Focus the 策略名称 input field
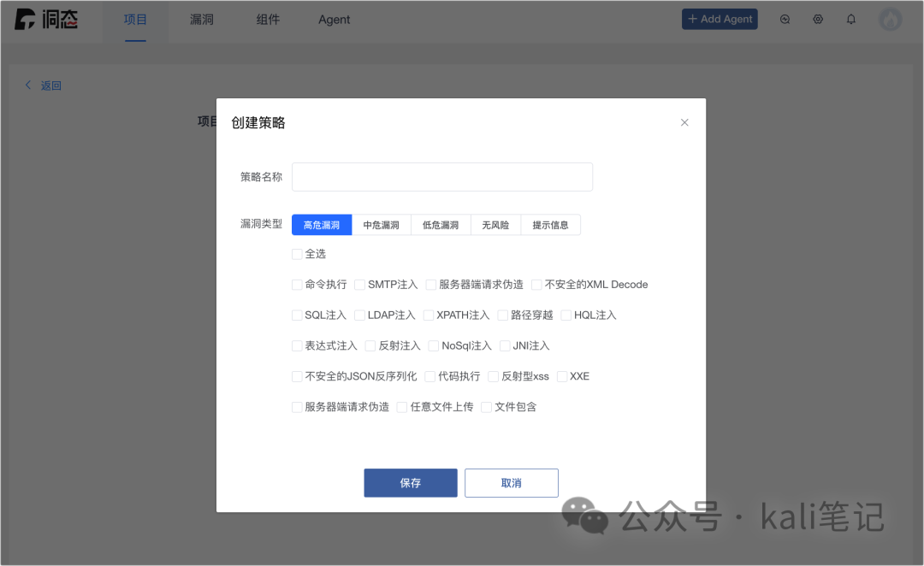The height and width of the screenshot is (566, 924). [x=442, y=177]
